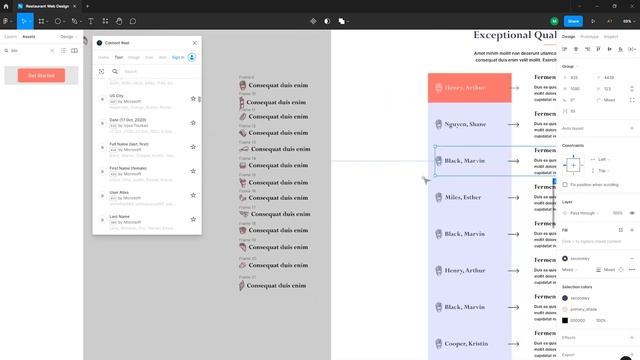Screen dimensions: 640x360
Task: Favorite the User Alias item
Action: [x=193, y=195]
